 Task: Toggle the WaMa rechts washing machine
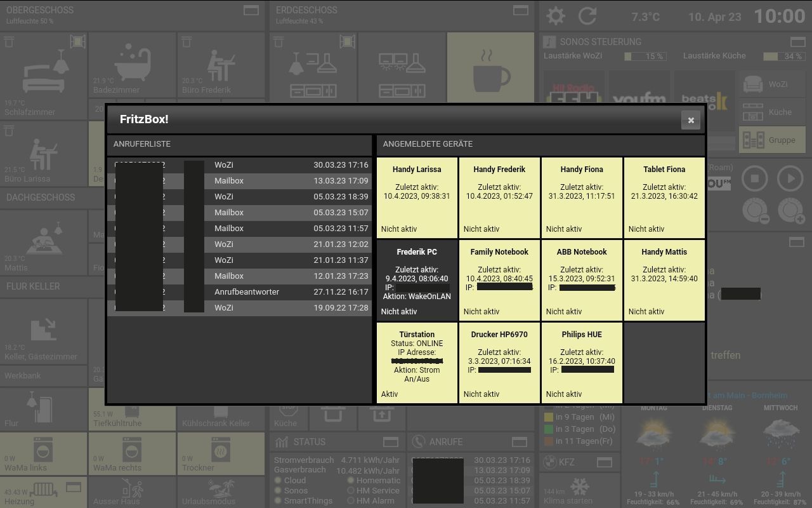click(x=132, y=453)
